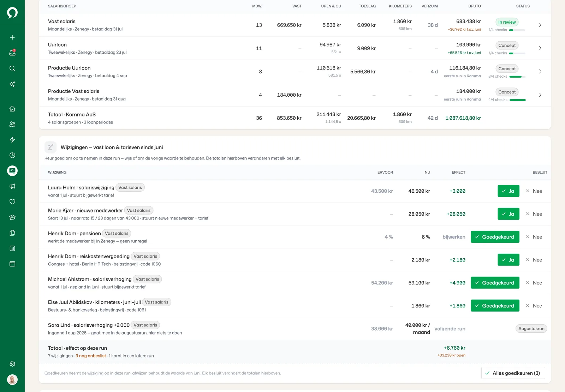Image resolution: width=565 pixels, height=392 pixels.
Task: Open the user avatar at sidebar bottom
Action: point(12,380)
